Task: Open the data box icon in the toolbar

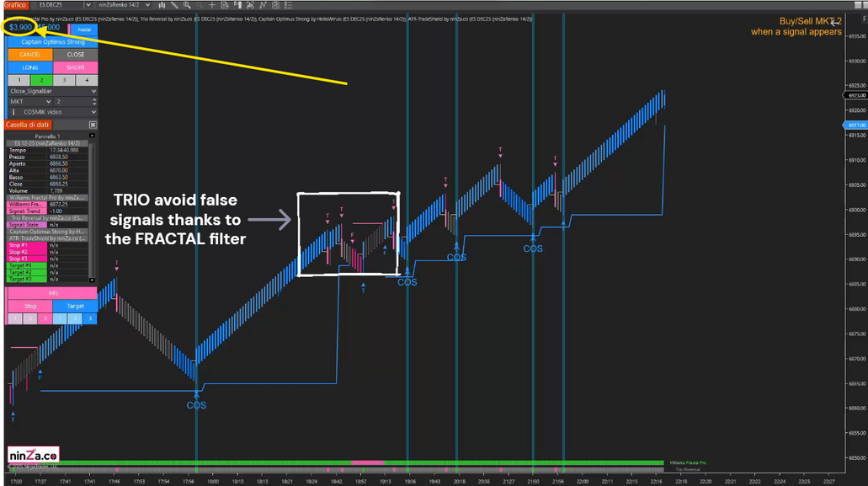Action: point(225,5)
